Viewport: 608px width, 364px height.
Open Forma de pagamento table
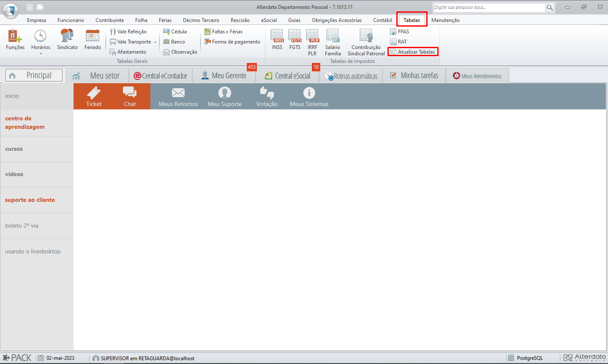[x=232, y=42]
